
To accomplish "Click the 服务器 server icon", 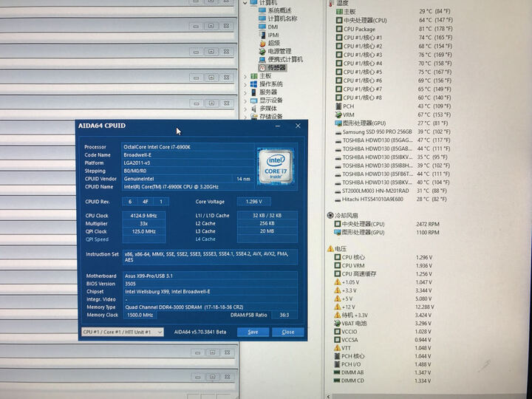I will click(x=253, y=92).
